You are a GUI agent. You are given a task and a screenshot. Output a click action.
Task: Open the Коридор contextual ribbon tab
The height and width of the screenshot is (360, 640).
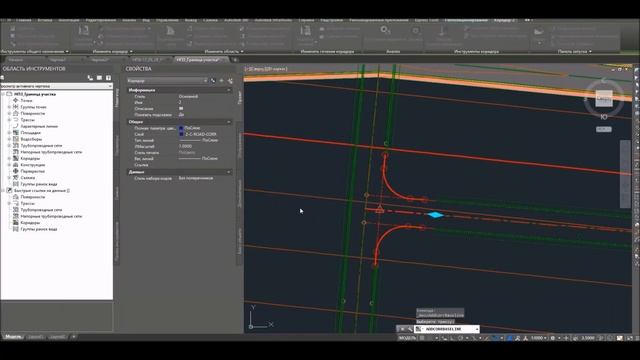[504, 20]
